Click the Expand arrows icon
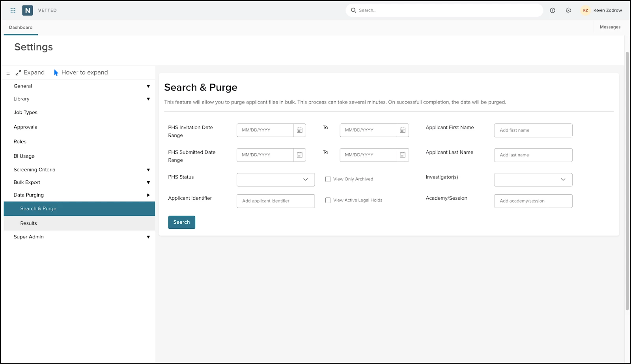Image resolution: width=631 pixels, height=364 pixels. [18, 73]
